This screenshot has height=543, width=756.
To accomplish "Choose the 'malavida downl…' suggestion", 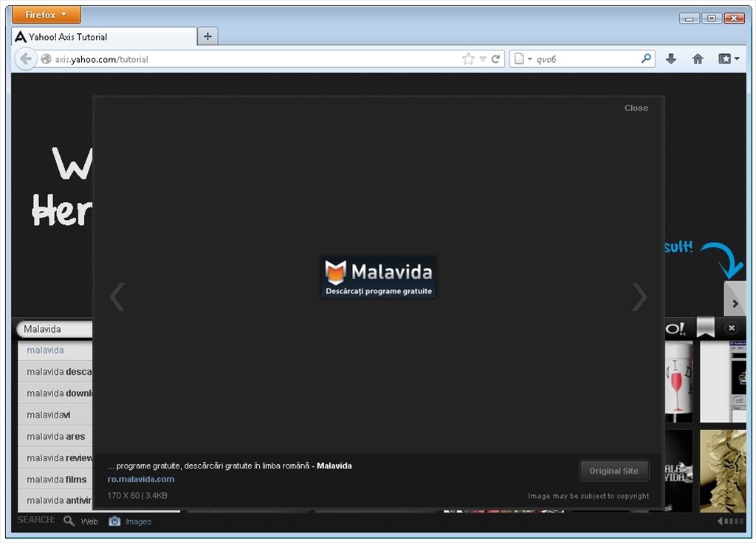I will (55, 393).
